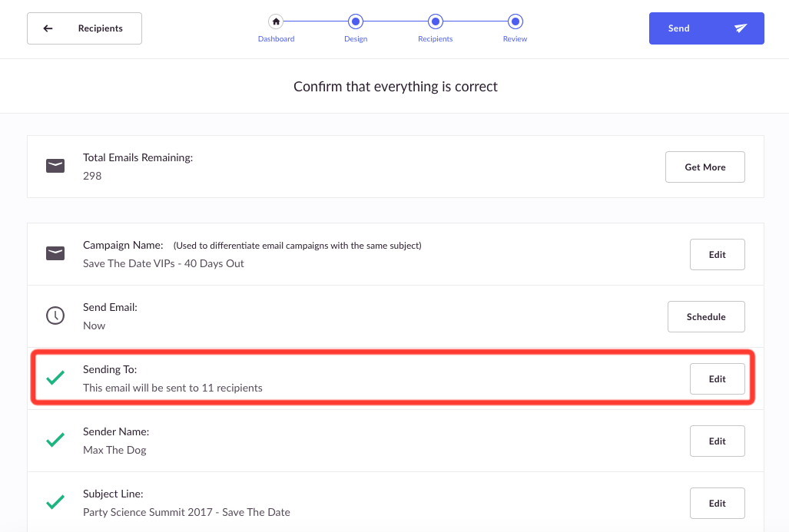The image size is (789, 532).
Task: Click the 'Now' send time value
Action: click(x=94, y=325)
